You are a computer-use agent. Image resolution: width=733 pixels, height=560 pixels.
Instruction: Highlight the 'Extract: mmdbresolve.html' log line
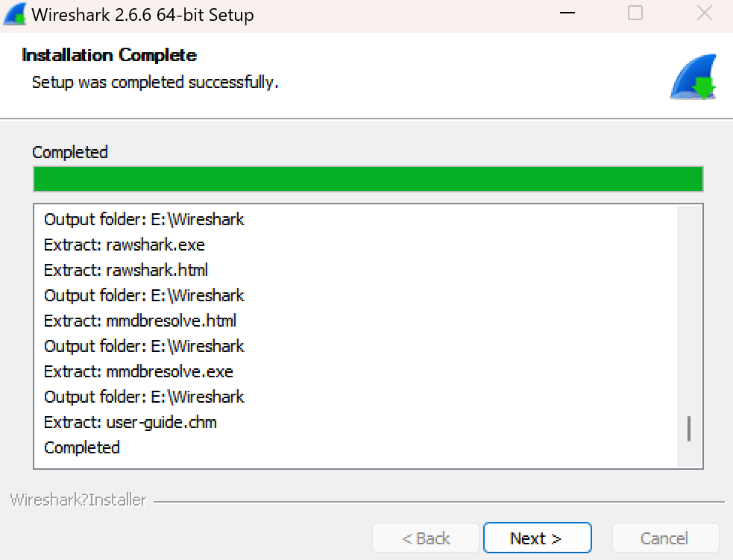(x=140, y=321)
